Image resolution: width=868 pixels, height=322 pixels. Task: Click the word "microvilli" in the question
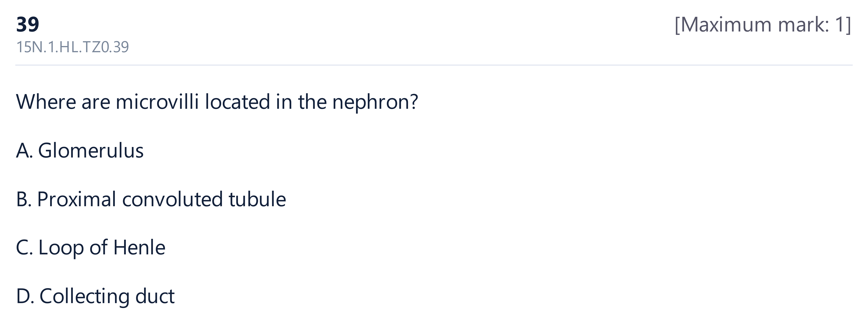pyautogui.click(x=157, y=102)
